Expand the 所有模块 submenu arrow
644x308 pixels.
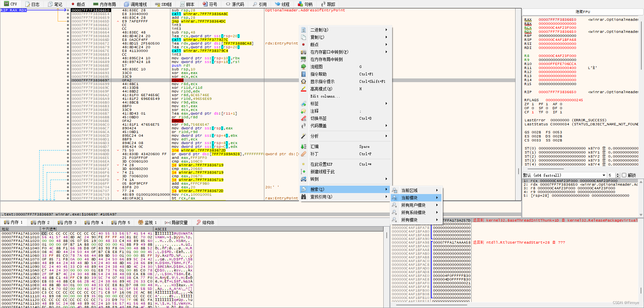[x=437, y=220]
